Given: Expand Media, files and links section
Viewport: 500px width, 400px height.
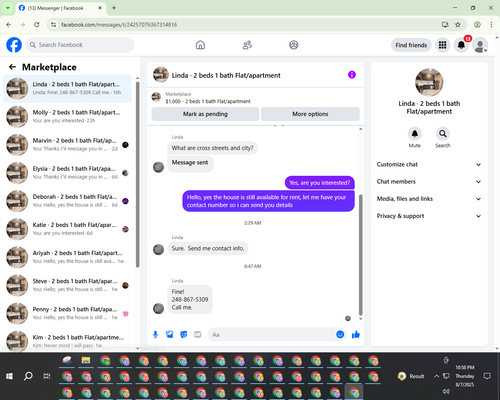Looking at the screenshot, I should pyautogui.click(x=429, y=199).
